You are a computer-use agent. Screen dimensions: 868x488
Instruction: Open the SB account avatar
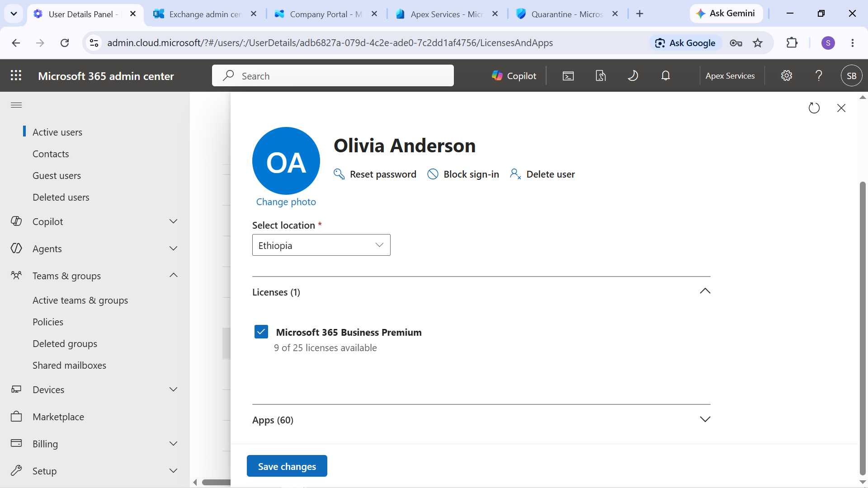(851, 76)
